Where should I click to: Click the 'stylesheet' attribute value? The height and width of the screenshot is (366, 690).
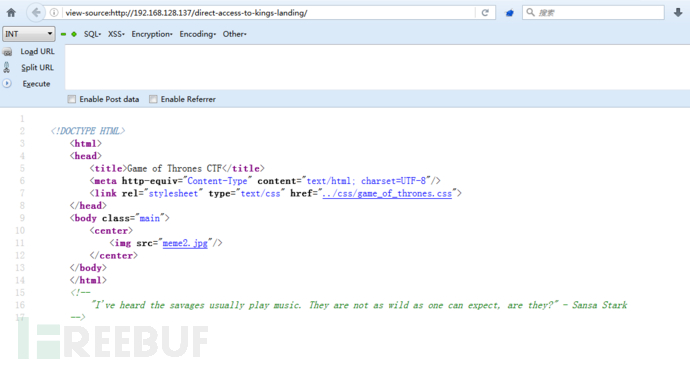tap(173, 194)
